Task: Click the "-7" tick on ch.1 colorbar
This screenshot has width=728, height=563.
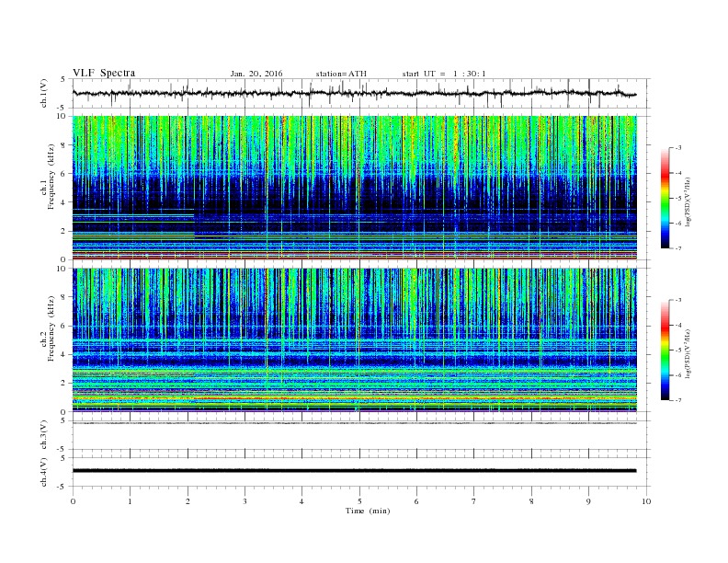Action: 677,248
